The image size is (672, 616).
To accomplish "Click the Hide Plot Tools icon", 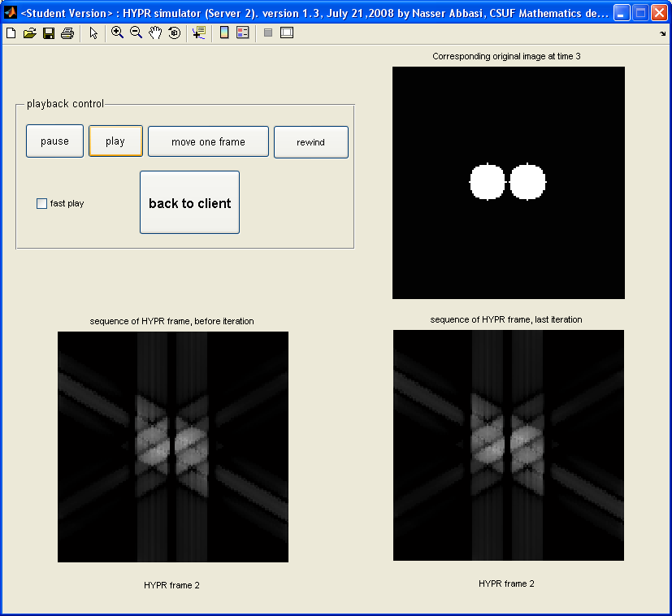I will 268,33.
